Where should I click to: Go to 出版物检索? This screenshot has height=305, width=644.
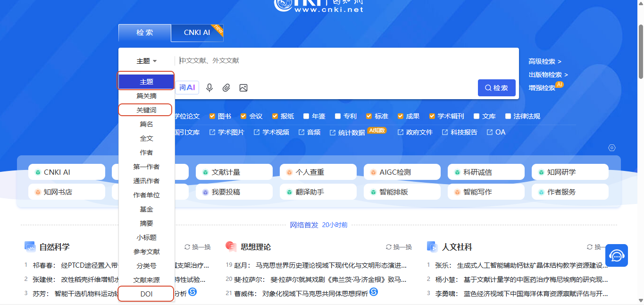[548, 75]
